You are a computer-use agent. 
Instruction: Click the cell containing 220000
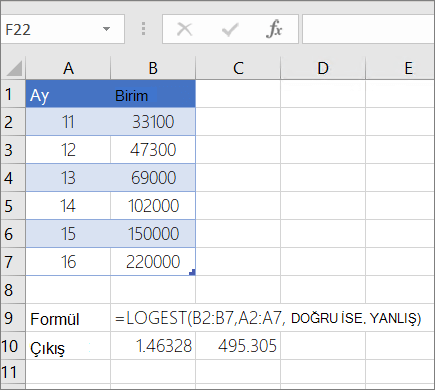(153, 262)
